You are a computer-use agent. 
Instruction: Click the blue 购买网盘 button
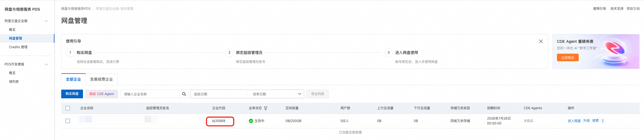tap(72, 94)
